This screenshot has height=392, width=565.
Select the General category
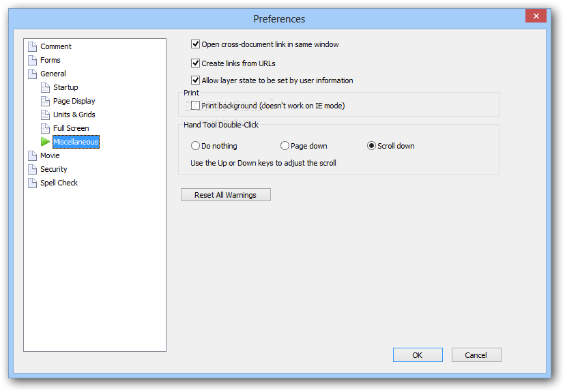(x=53, y=74)
